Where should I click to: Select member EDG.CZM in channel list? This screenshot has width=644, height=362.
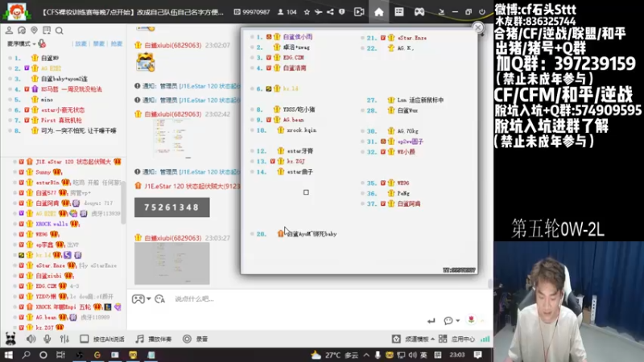point(46,286)
